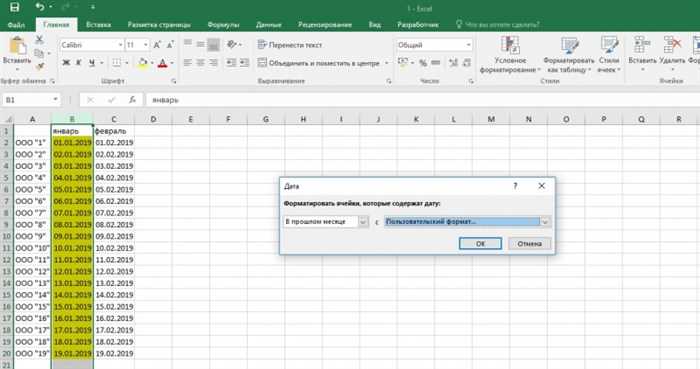Toggle Перенести текст wrap option
This screenshot has width=700, height=369.
tap(290, 45)
